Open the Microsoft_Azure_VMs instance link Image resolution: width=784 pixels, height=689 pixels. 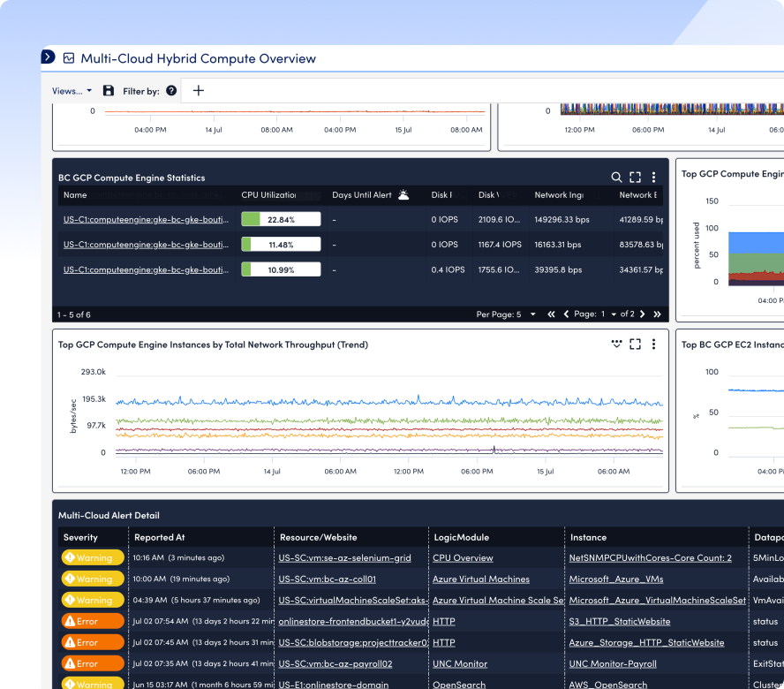pos(616,579)
